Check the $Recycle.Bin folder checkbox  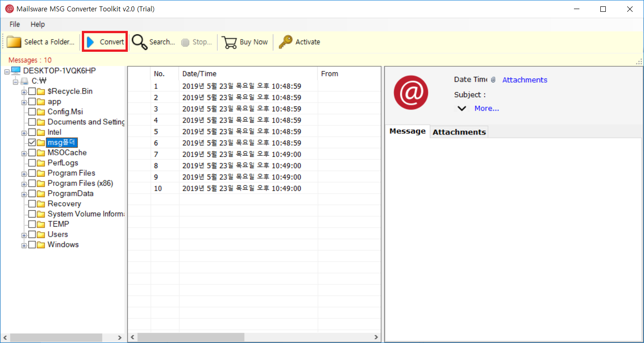click(x=32, y=91)
